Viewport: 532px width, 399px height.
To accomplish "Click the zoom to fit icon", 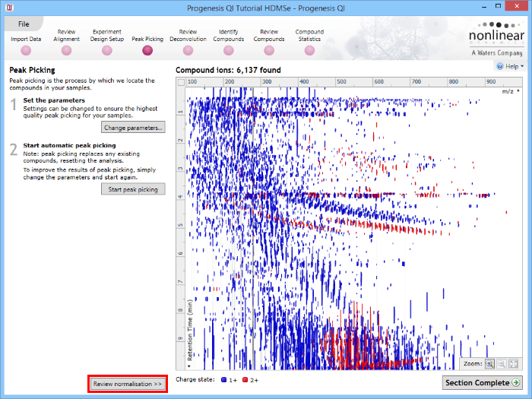I will tap(514, 364).
